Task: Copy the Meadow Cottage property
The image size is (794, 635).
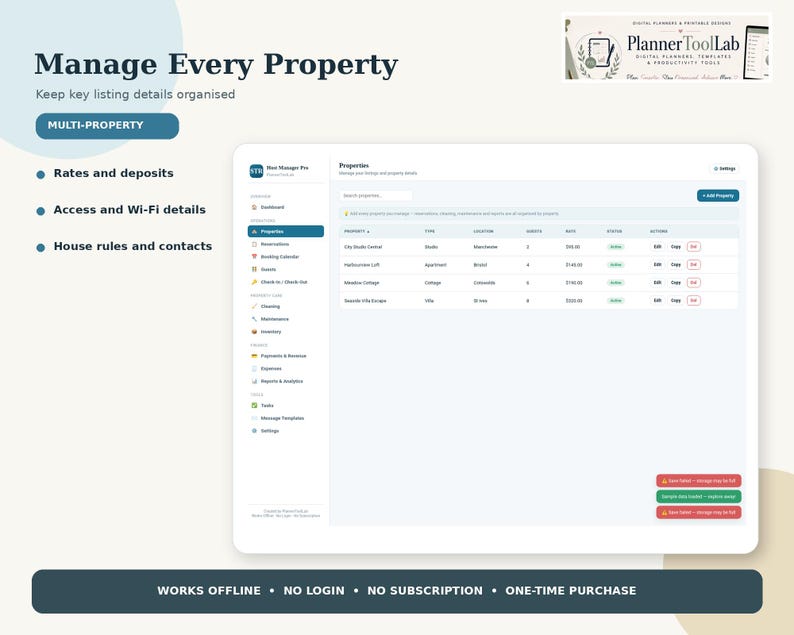Action: click(x=676, y=283)
